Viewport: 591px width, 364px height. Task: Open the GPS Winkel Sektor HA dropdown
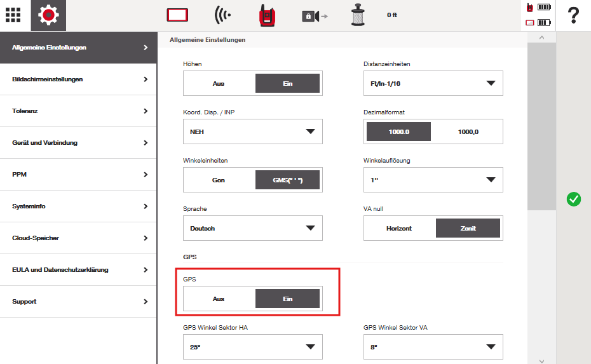pyautogui.click(x=252, y=347)
